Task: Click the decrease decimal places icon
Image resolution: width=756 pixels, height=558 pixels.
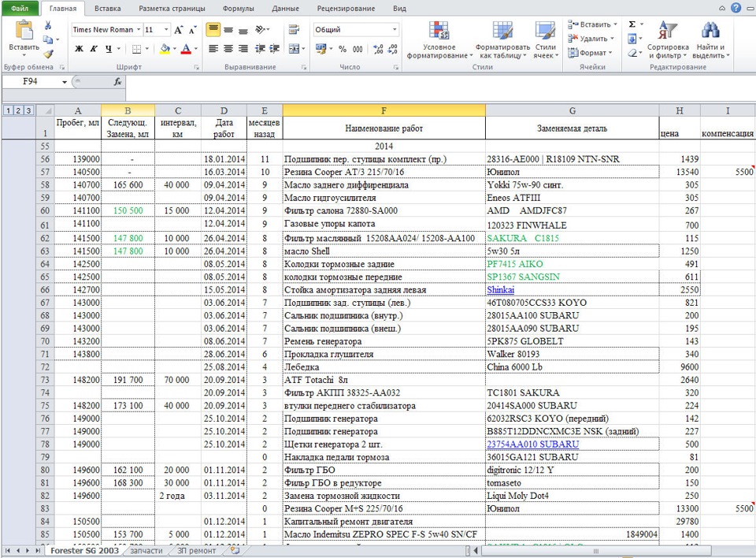Action: coord(394,49)
